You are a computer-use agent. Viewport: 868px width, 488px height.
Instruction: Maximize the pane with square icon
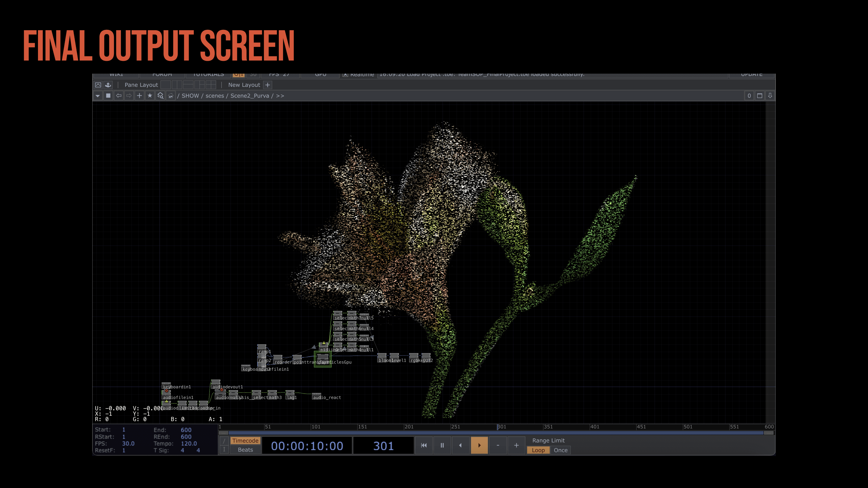(x=759, y=96)
